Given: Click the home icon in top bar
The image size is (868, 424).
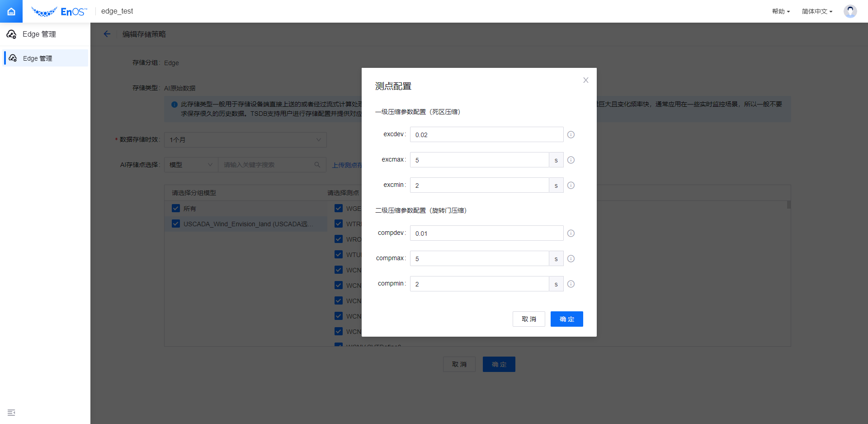Looking at the screenshot, I should (x=11, y=11).
